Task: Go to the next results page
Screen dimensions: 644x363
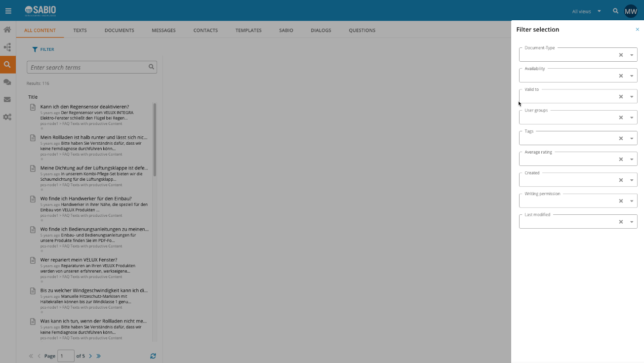Action: point(90,356)
